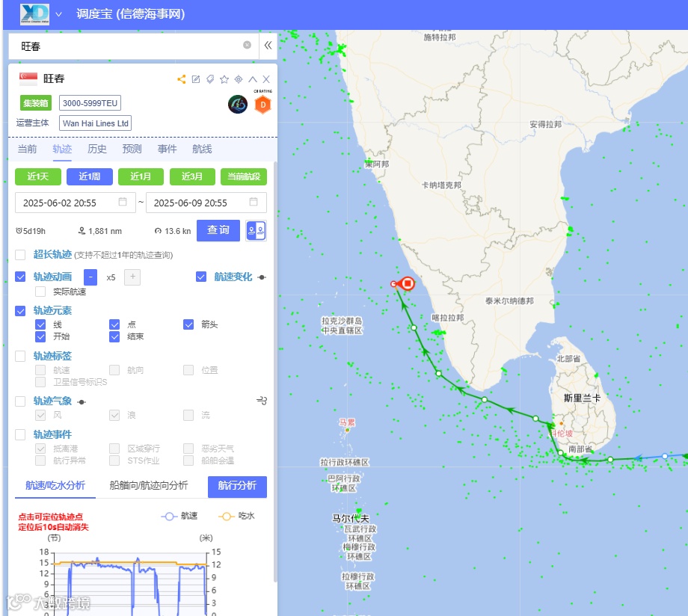Click the 航行分析 button

pyautogui.click(x=237, y=486)
